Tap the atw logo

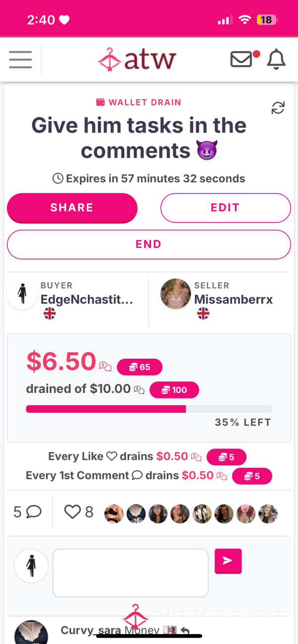(137, 60)
